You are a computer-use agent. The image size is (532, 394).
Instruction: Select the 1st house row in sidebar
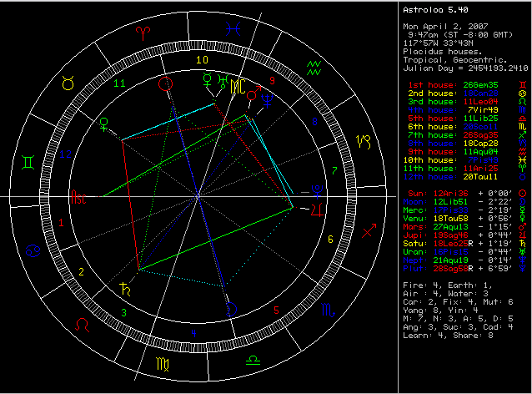(460, 85)
